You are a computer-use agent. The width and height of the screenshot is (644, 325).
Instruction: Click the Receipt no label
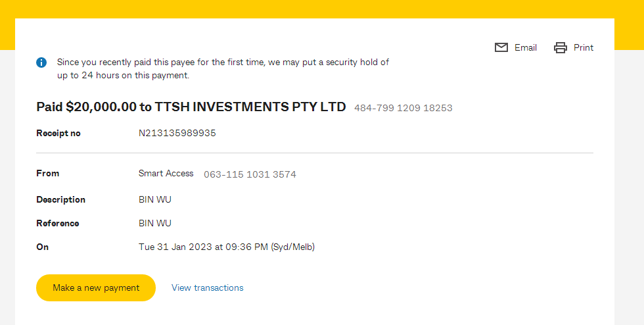click(x=58, y=134)
